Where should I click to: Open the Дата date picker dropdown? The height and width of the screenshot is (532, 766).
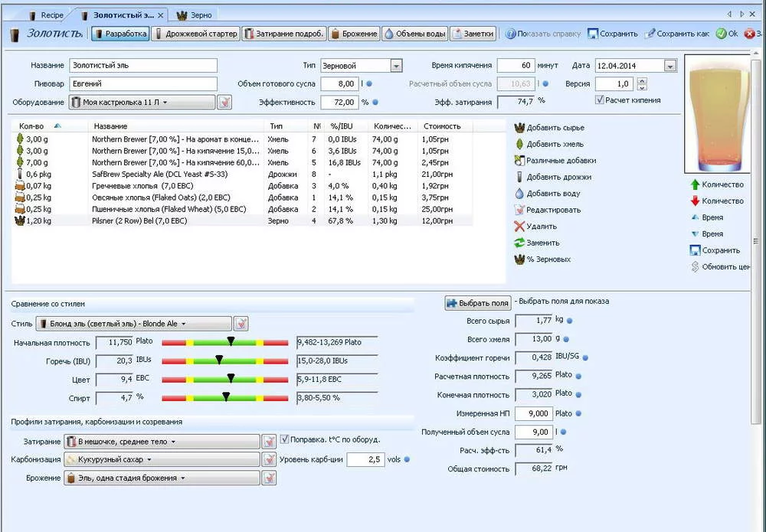pos(670,66)
